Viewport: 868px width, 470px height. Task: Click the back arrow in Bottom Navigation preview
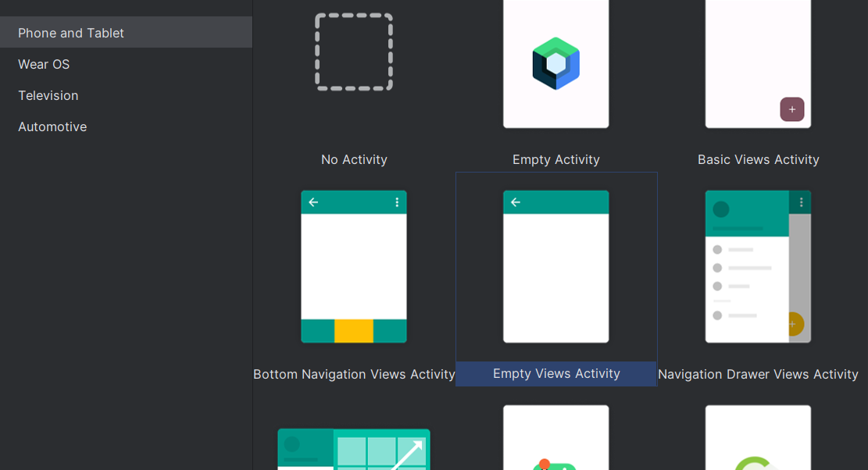(313, 202)
